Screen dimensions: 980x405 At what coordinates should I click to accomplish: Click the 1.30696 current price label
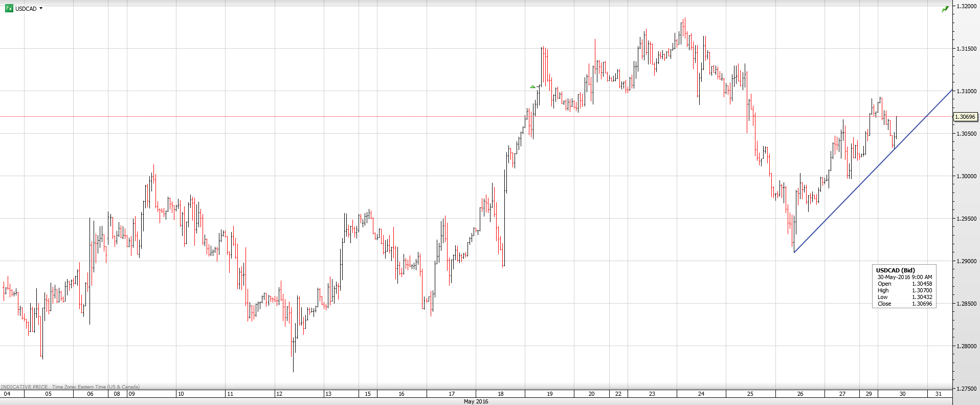coord(965,117)
